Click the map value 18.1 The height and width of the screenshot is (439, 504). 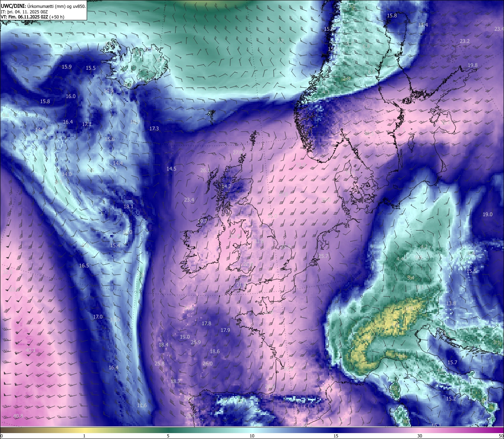128,206
